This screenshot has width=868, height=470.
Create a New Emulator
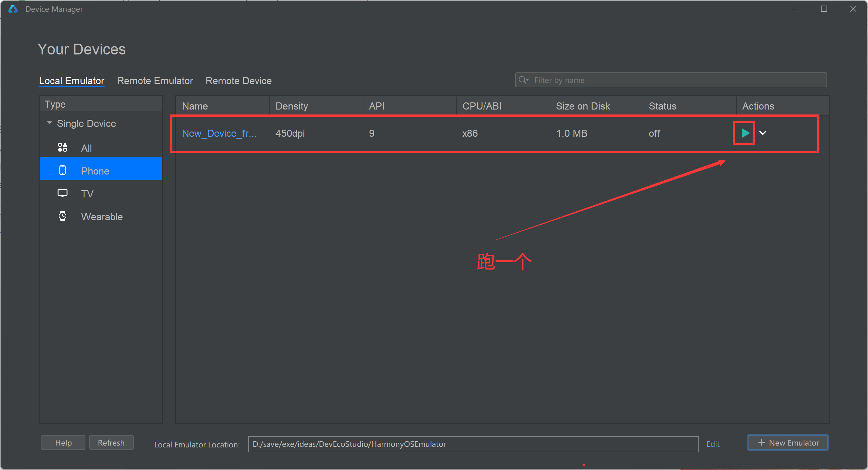pos(788,443)
